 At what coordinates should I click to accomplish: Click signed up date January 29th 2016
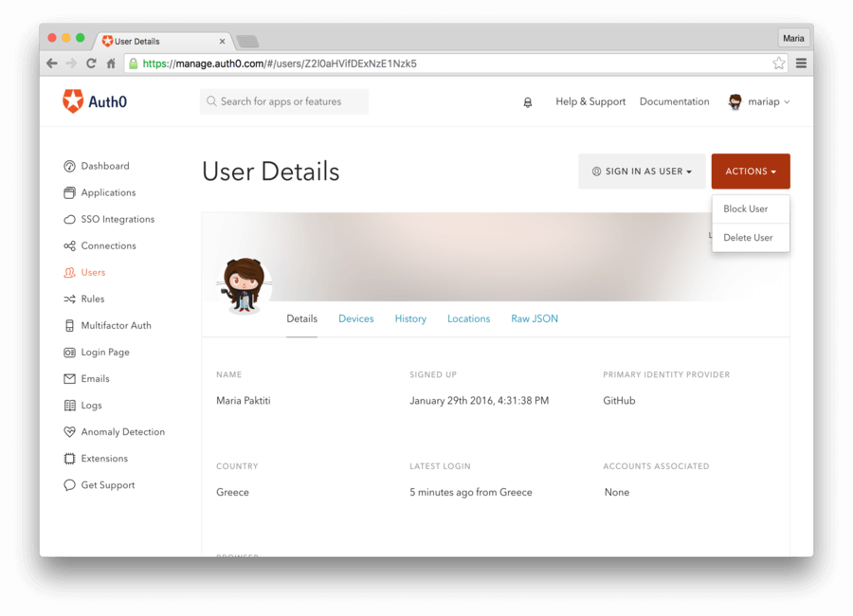(480, 401)
